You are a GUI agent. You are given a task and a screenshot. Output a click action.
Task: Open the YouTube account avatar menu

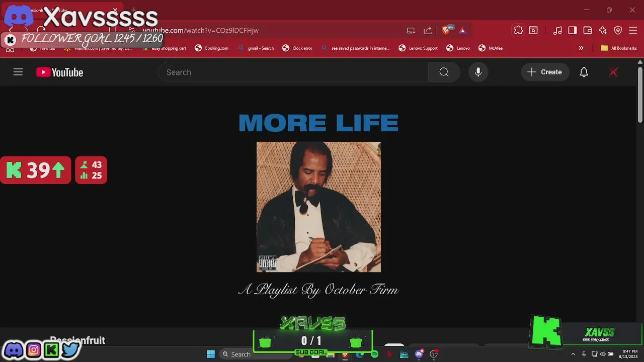click(613, 72)
